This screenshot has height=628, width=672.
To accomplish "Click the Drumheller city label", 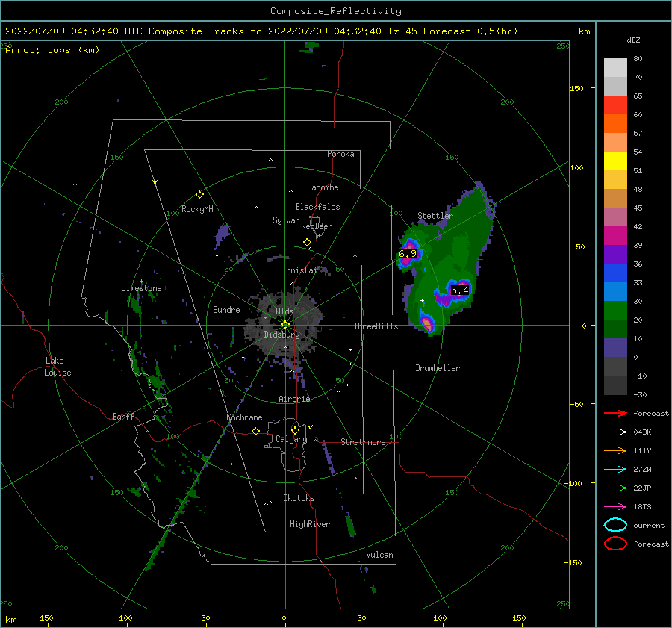I will [x=438, y=368].
